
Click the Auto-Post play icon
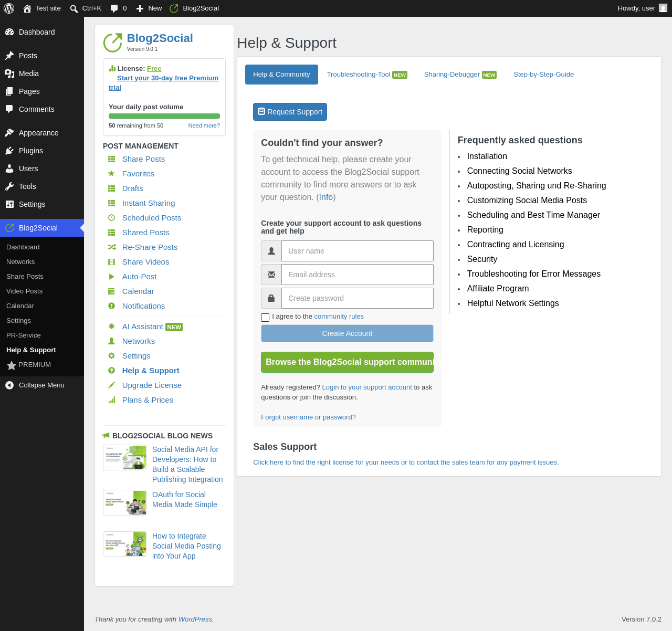111,276
